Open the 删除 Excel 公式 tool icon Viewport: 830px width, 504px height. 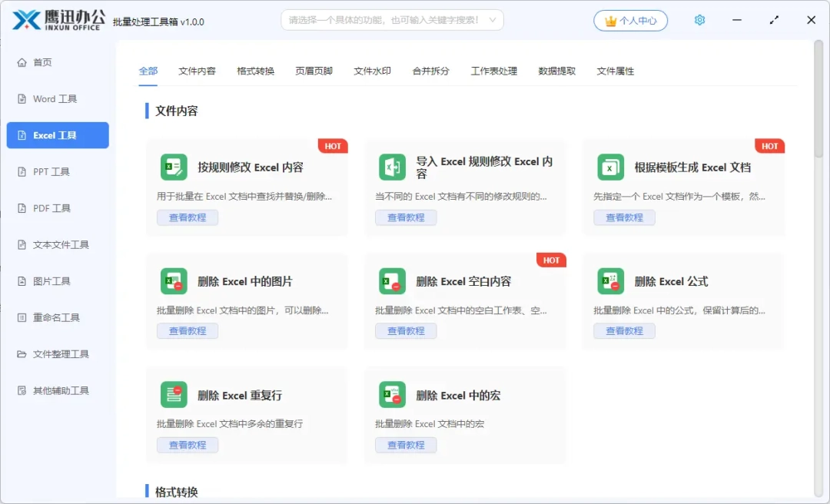[610, 280]
